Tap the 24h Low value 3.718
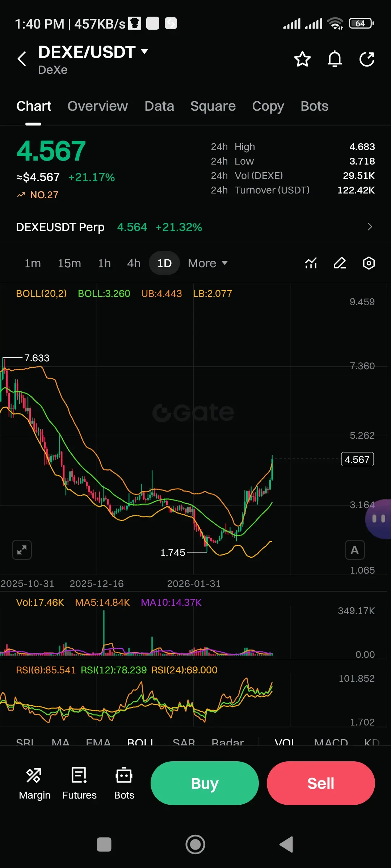 [362, 161]
